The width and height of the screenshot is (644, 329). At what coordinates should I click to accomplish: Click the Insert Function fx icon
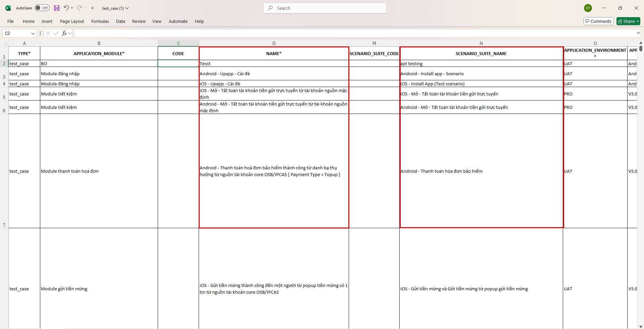pos(64,33)
